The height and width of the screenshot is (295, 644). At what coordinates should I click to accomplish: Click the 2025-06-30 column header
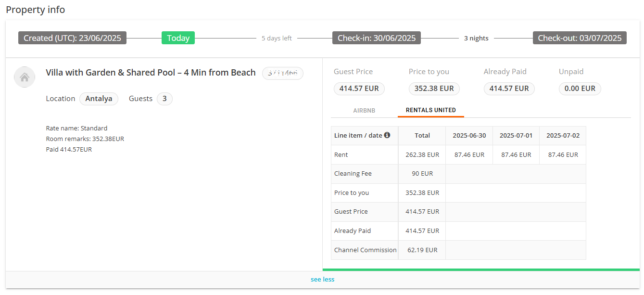[x=469, y=136]
